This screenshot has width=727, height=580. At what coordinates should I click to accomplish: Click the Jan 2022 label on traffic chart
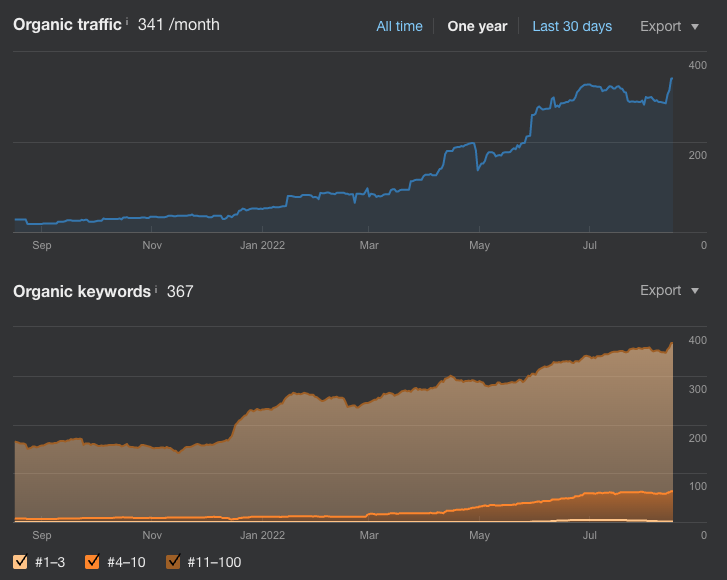coord(262,245)
